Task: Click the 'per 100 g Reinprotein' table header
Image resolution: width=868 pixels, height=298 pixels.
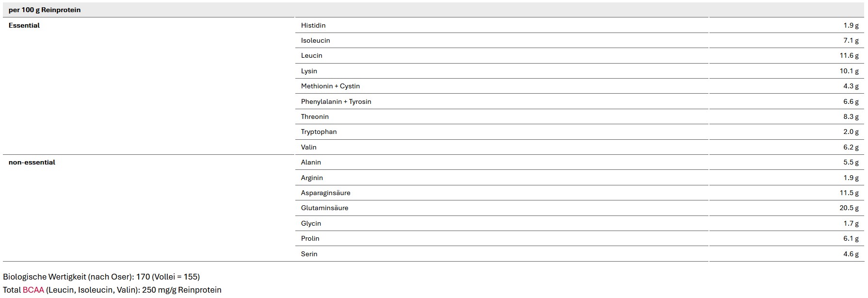Action: coord(45,10)
